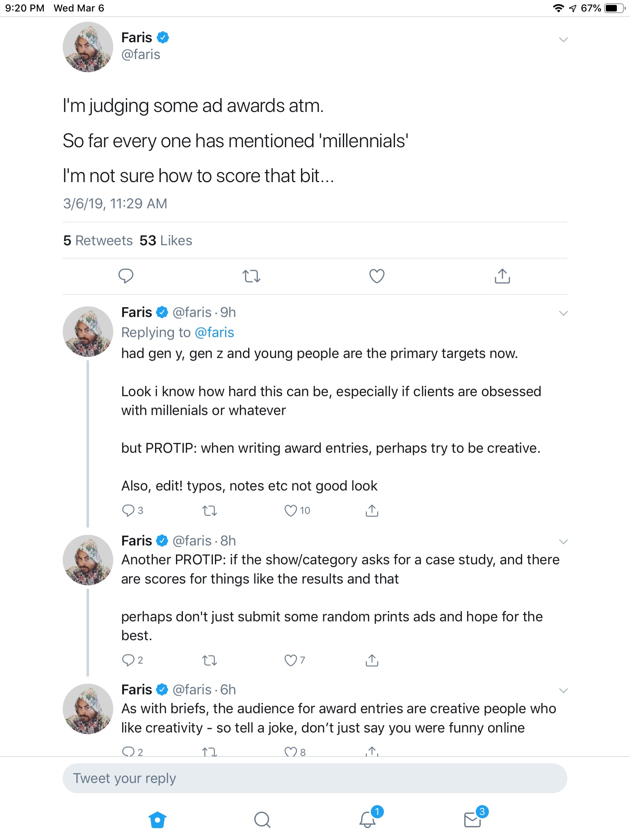View the 53 Likes list
Viewport: 630px width, 840px height.
click(166, 240)
